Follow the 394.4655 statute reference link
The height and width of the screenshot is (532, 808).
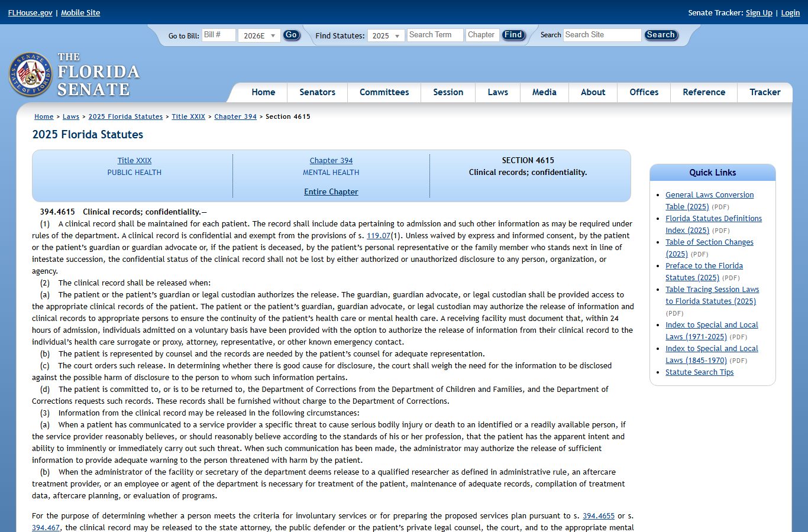tap(599, 515)
